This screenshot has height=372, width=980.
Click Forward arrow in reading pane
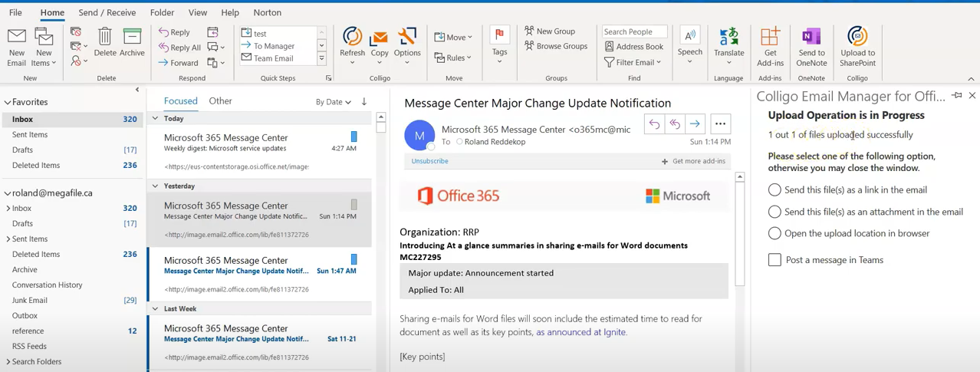(x=695, y=124)
